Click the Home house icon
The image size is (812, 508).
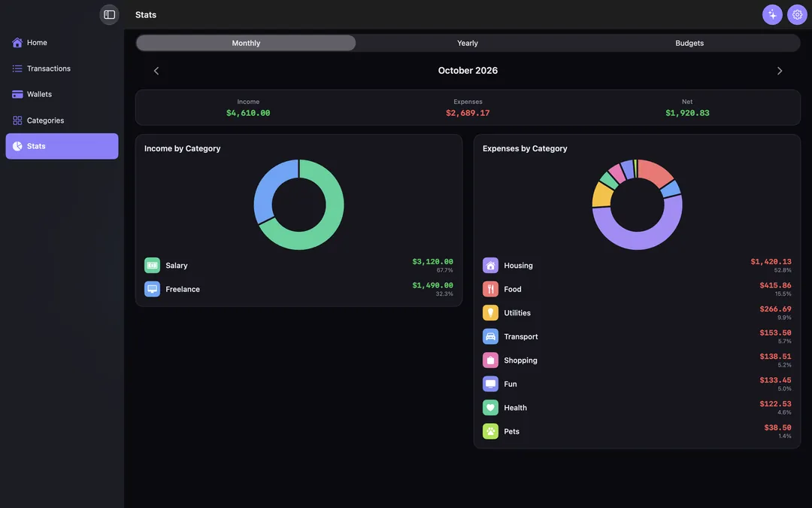(17, 42)
